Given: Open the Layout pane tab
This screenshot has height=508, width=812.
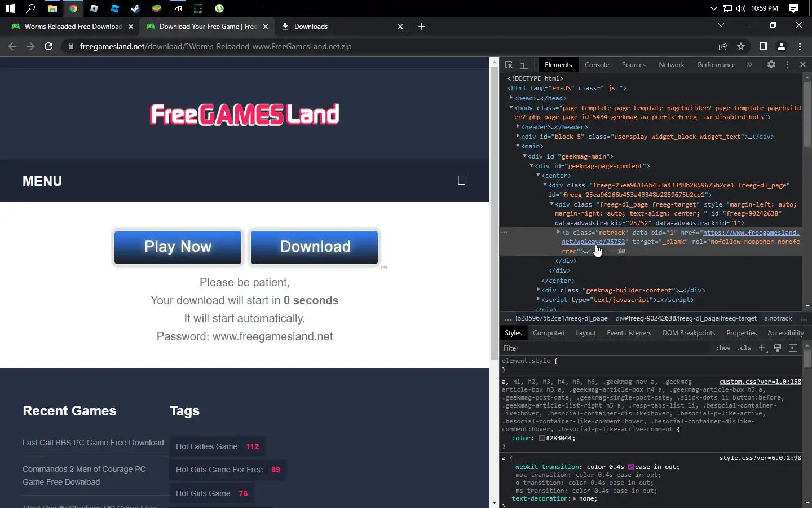Looking at the screenshot, I should tap(585, 333).
